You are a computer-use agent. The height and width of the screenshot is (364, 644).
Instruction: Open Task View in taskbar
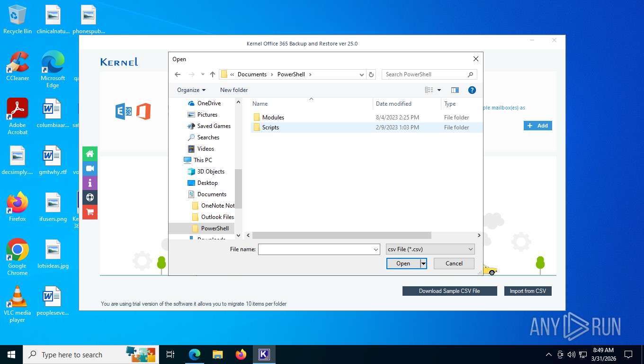(x=170, y=355)
